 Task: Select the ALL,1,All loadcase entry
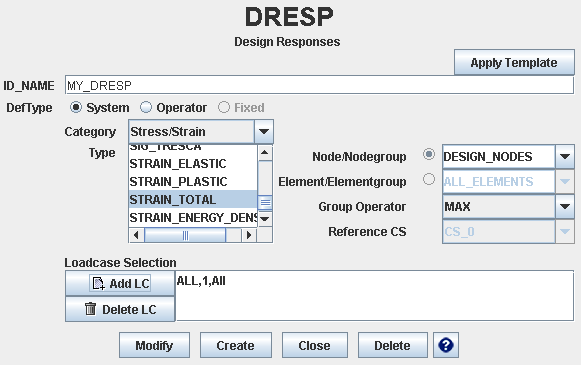[201, 281]
